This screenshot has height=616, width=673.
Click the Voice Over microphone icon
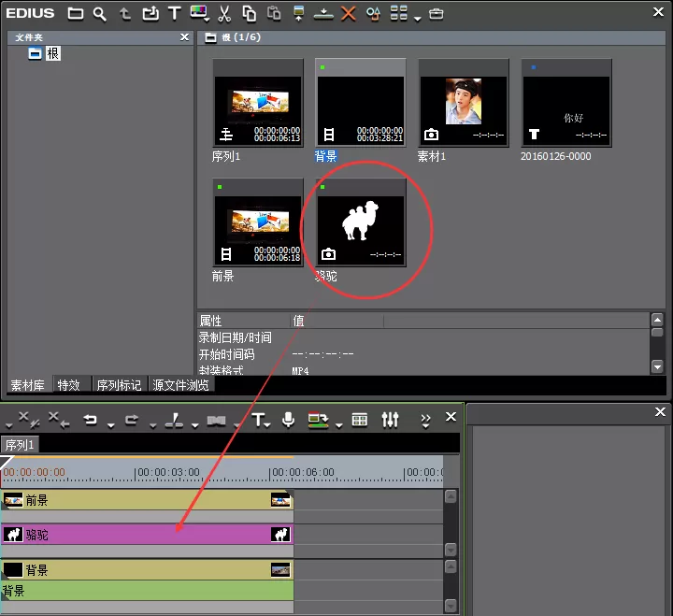pos(289,420)
